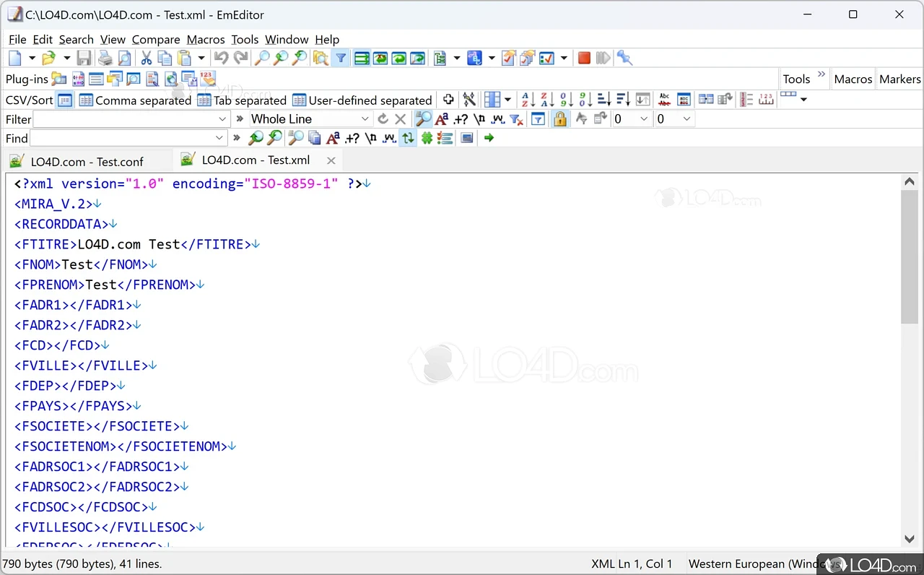Toggle Match Case in the Filter bar
The width and height of the screenshot is (924, 575).
coord(442,119)
